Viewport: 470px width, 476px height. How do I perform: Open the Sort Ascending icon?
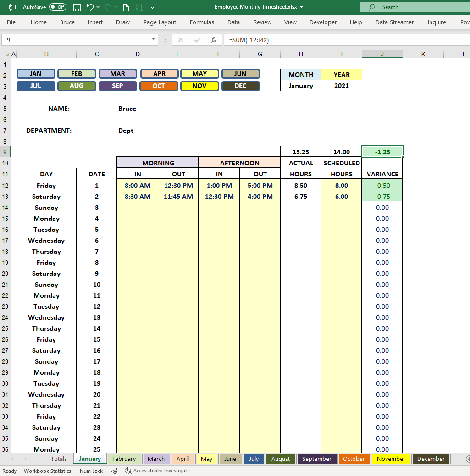[139, 7]
